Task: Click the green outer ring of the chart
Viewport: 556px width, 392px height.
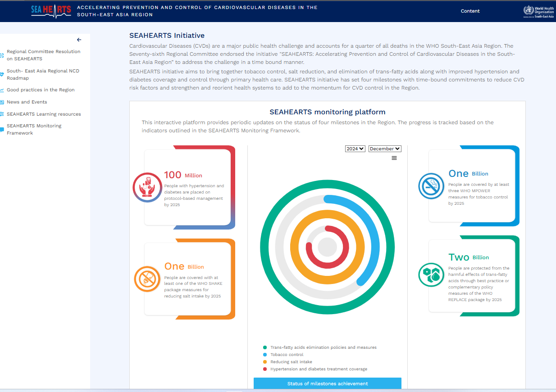Action: (x=328, y=185)
